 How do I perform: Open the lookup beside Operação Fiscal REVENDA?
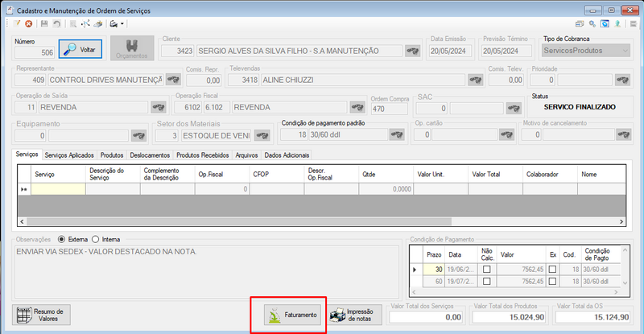[x=357, y=107]
